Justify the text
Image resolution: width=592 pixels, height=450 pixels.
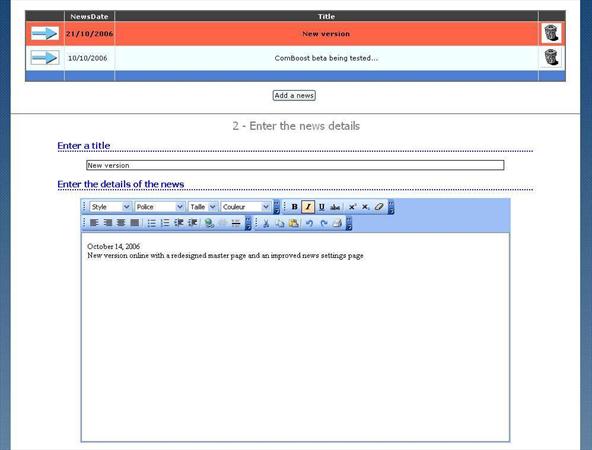[134, 223]
